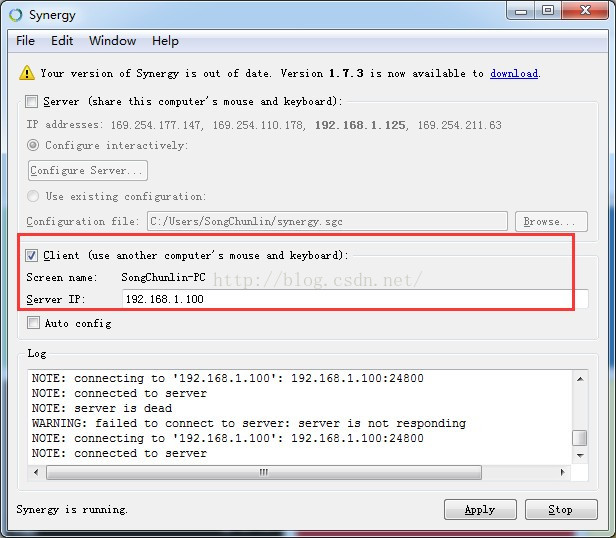The width and height of the screenshot is (616, 538).
Task: Select Use existing configuration radio button
Action: pyautogui.click(x=33, y=196)
